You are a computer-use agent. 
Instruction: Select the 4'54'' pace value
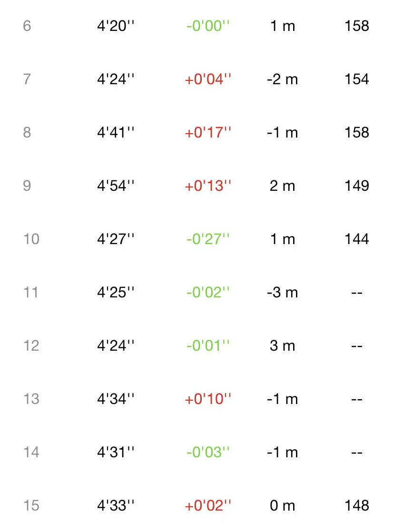coord(116,186)
